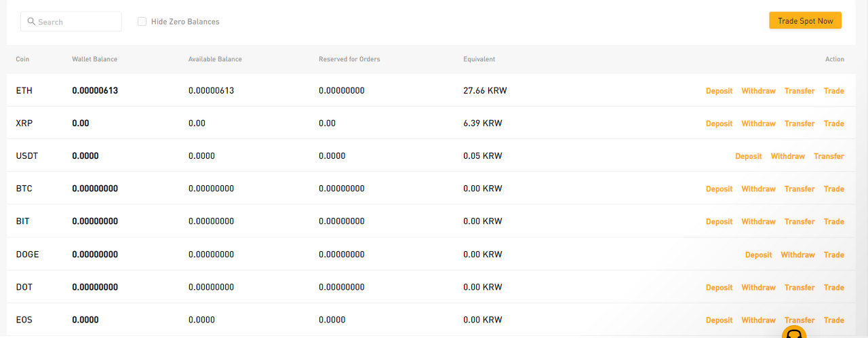
Task: Open Deposit for BIT
Action: click(719, 221)
